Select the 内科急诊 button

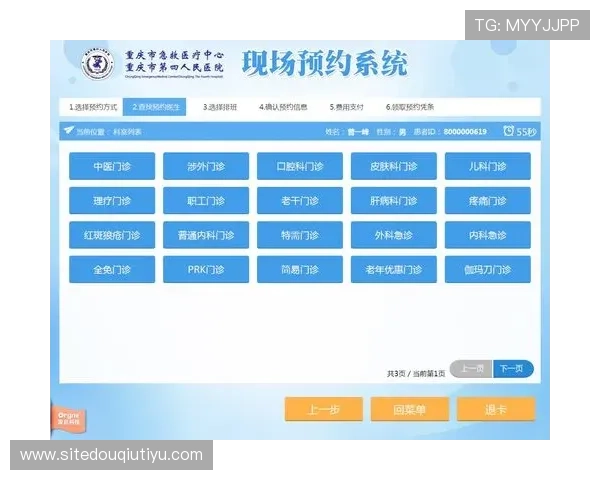[488, 235]
